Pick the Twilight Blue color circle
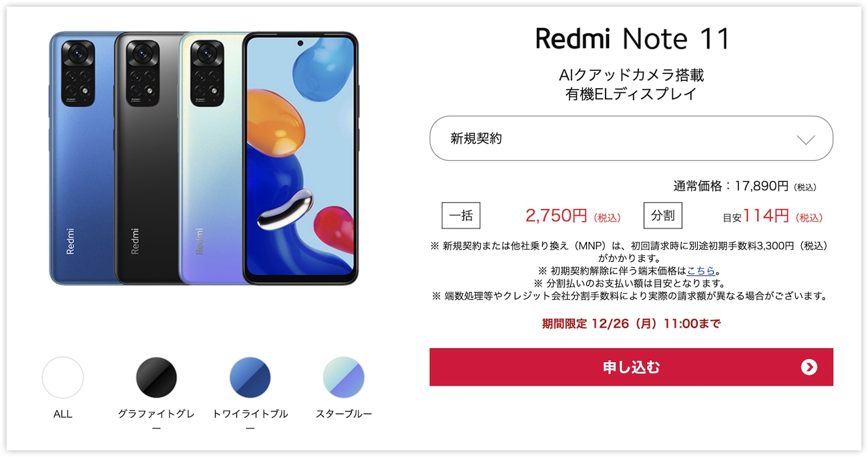Image resolution: width=868 pixels, height=457 pixels. 250,377
